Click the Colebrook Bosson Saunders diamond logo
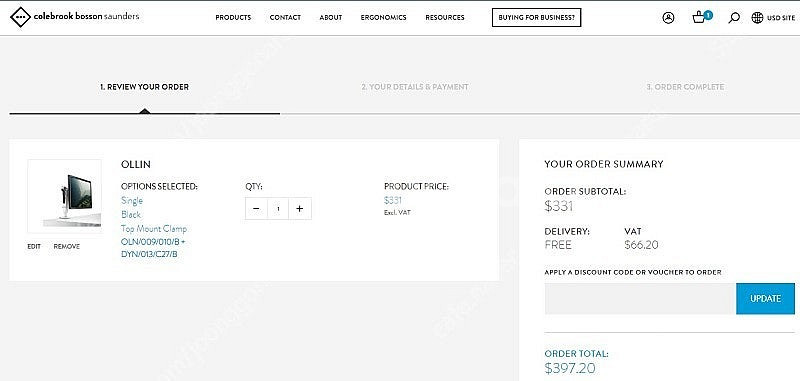This screenshot has width=800, height=381. click(x=20, y=17)
